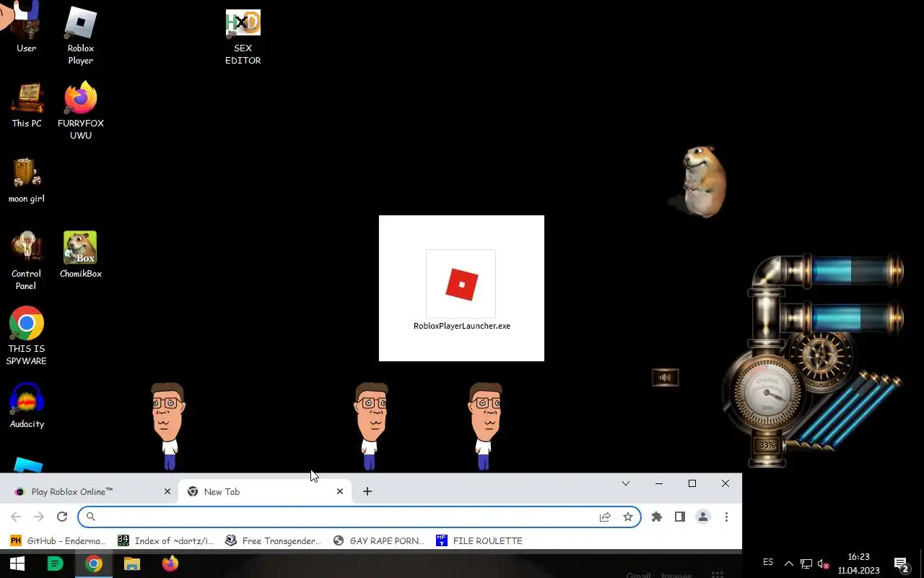Viewport: 924px width, 578px height.
Task: Select the This PC desktop icon
Action: click(x=27, y=105)
